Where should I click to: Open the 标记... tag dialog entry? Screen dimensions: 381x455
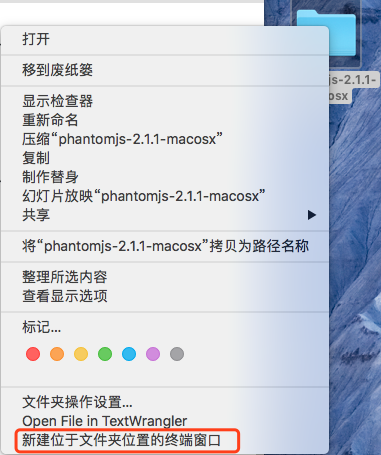coord(165,327)
